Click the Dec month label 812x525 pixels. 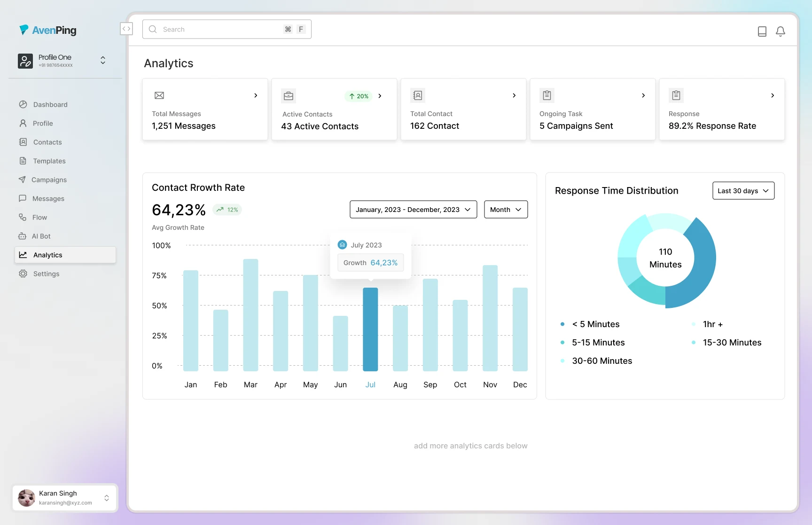coord(520,384)
